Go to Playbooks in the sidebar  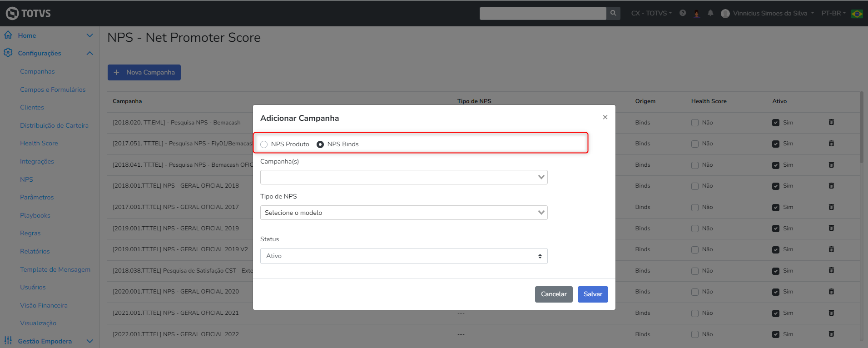coord(35,215)
